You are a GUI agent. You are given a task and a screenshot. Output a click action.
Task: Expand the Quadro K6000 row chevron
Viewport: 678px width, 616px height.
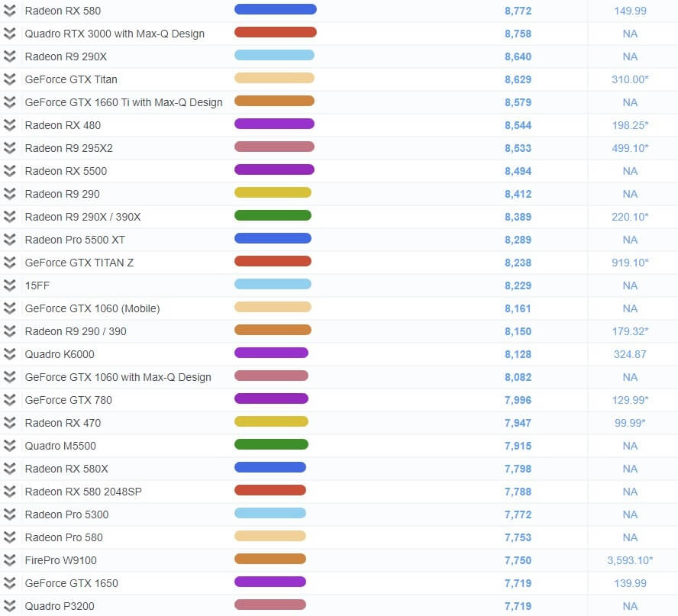9,354
